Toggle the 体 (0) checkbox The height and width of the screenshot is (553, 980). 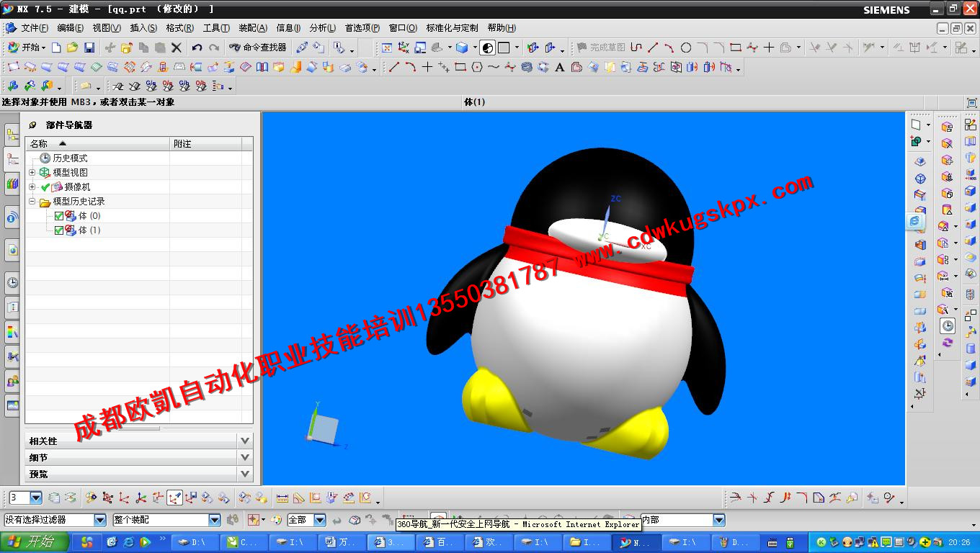pos(59,216)
